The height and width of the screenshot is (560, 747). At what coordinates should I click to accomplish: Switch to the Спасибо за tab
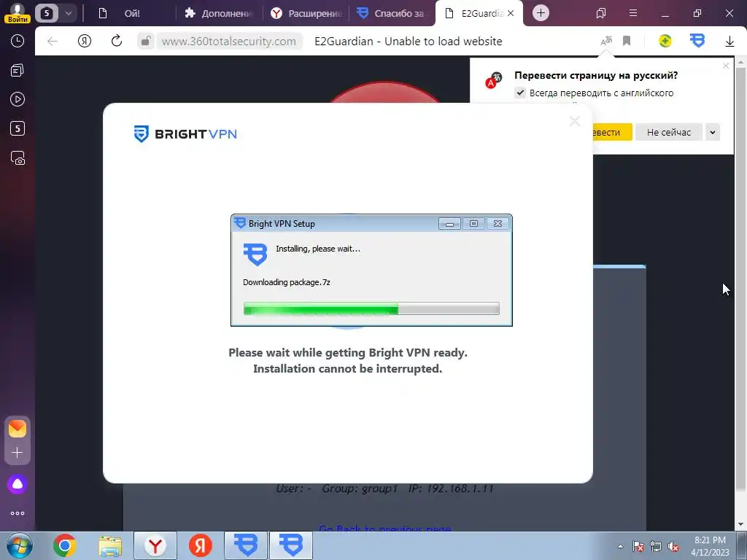coord(392,13)
